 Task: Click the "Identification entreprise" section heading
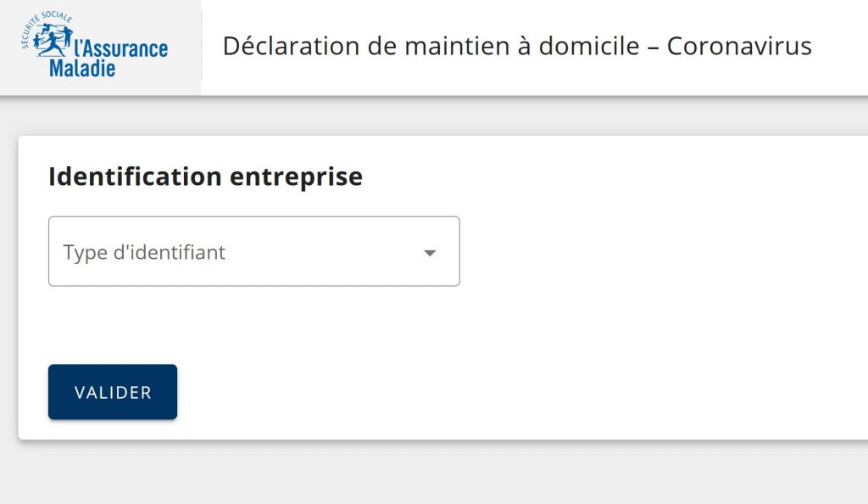tap(205, 176)
